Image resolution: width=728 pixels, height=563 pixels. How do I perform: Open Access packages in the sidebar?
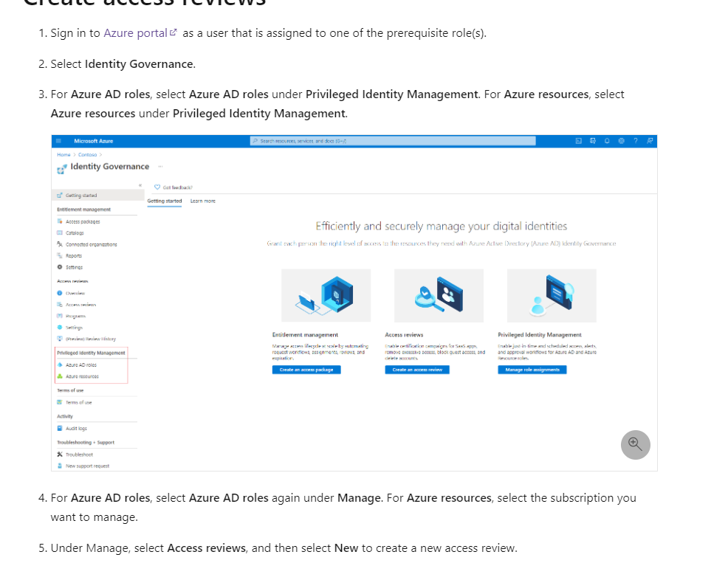coord(83,222)
